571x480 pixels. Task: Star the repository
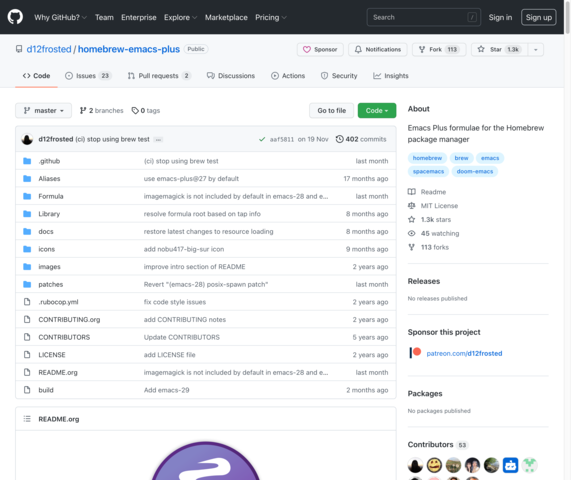coord(500,50)
